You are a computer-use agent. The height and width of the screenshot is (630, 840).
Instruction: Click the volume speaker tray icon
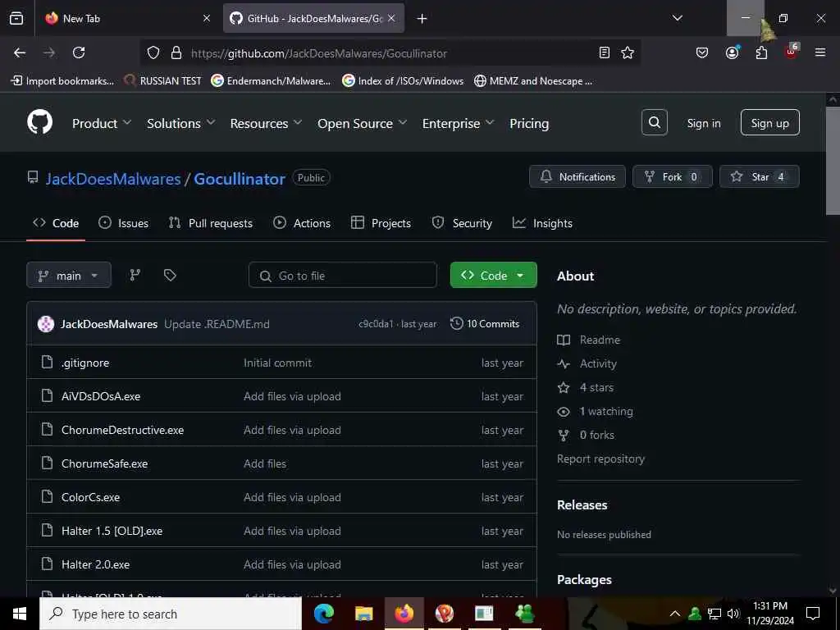(733, 614)
